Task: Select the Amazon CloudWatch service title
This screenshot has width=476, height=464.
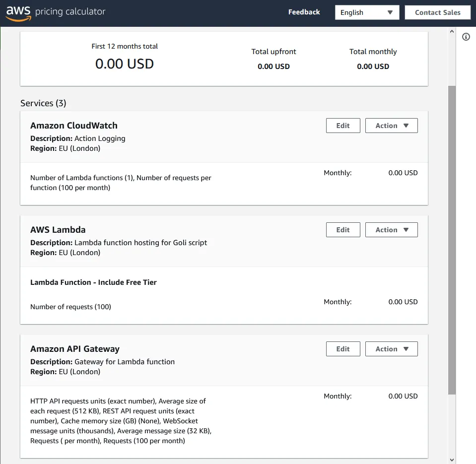Action: point(73,126)
